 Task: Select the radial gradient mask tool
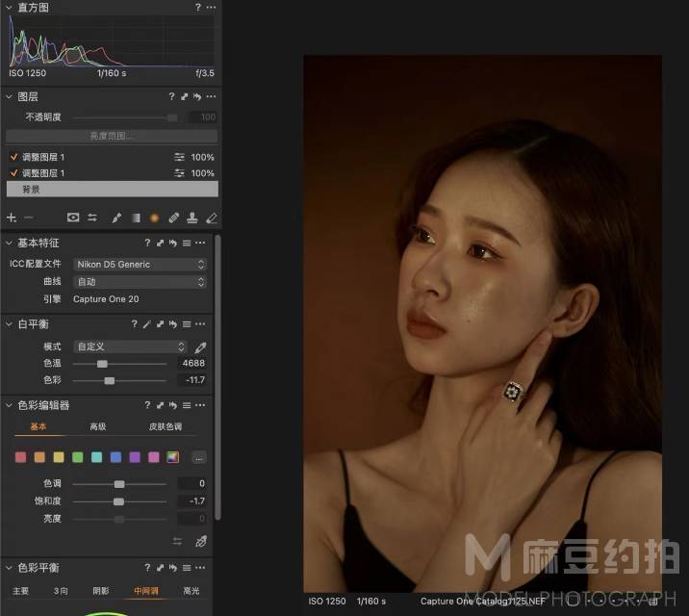(x=154, y=218)
